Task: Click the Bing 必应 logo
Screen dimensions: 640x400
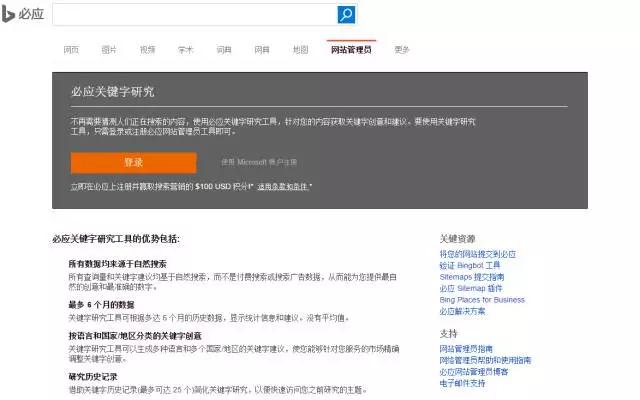Action: coord(22,14)
